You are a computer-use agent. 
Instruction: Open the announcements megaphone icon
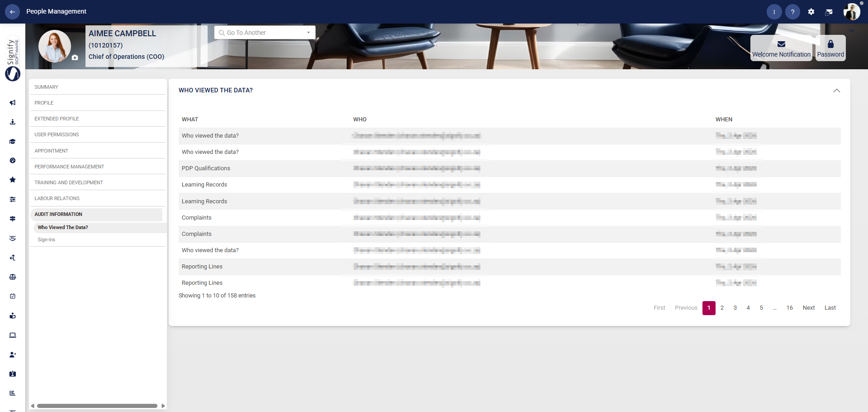tap(12, 103)
